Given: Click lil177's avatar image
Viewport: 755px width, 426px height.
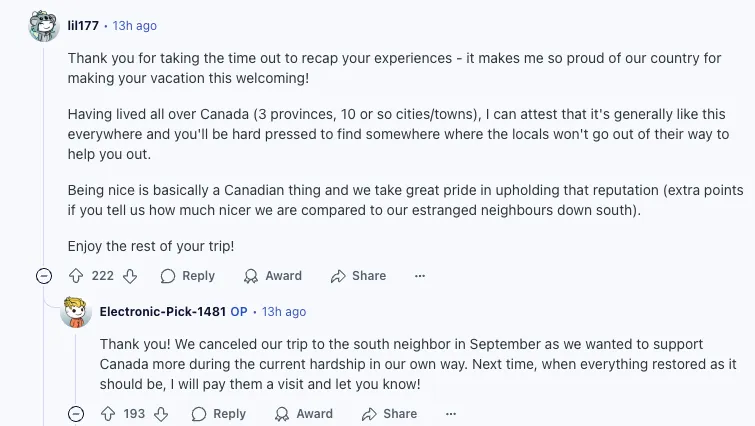Looking at the screenshot, I should (x=44, y=25).
